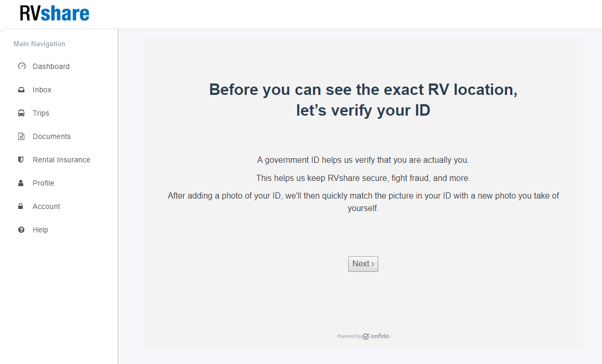Open Help in the sidebar
602x364 pixels.
coord(40,230)
